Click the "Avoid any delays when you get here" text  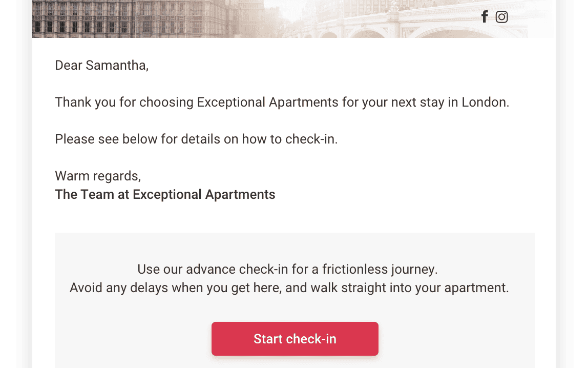click(175, 288)
